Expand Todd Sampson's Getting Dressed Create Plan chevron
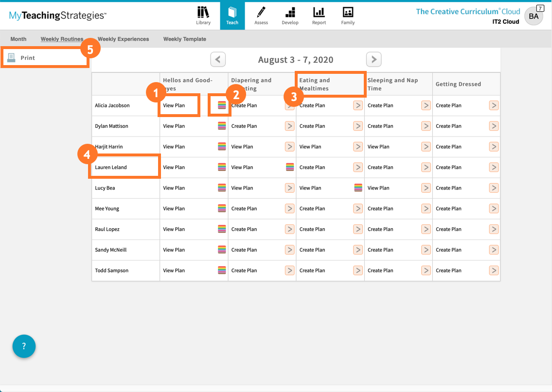 (494, 271)
